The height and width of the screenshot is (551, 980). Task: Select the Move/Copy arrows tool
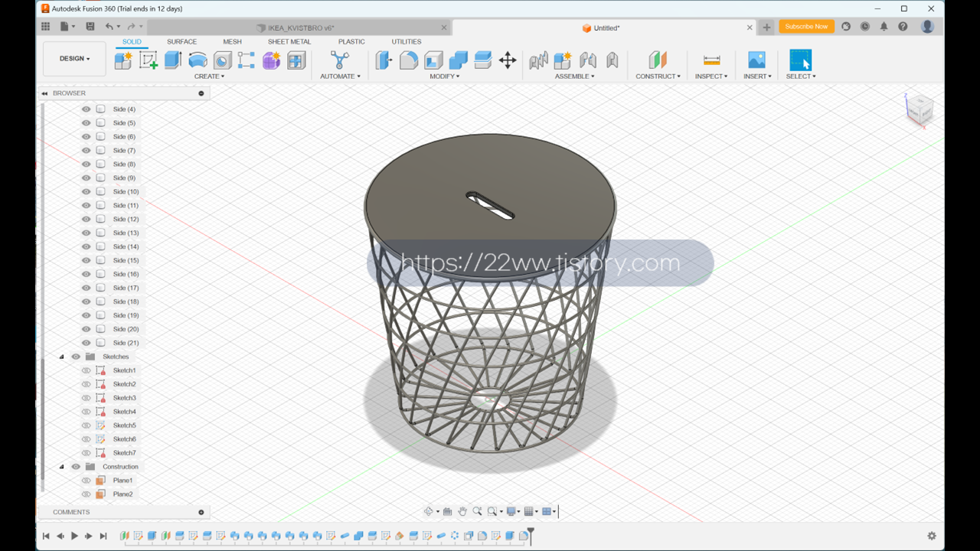(x=508, y=60)
